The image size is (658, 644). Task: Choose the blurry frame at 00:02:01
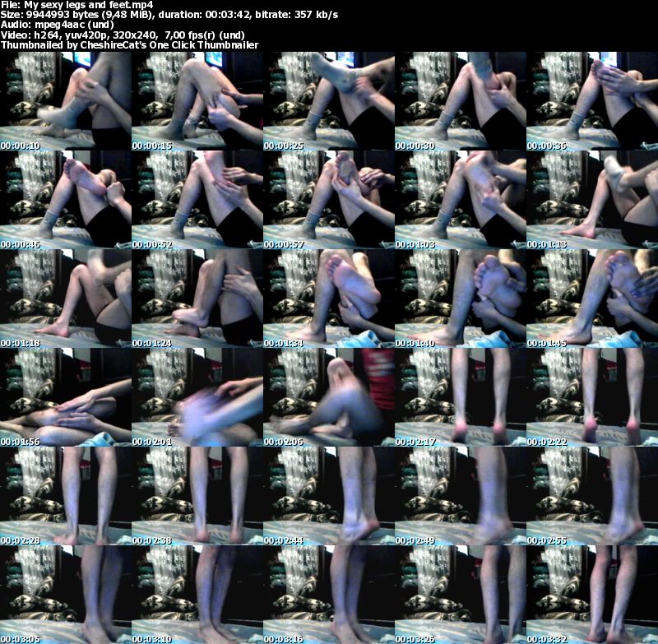pyautogui.click(x=197, y=396)
